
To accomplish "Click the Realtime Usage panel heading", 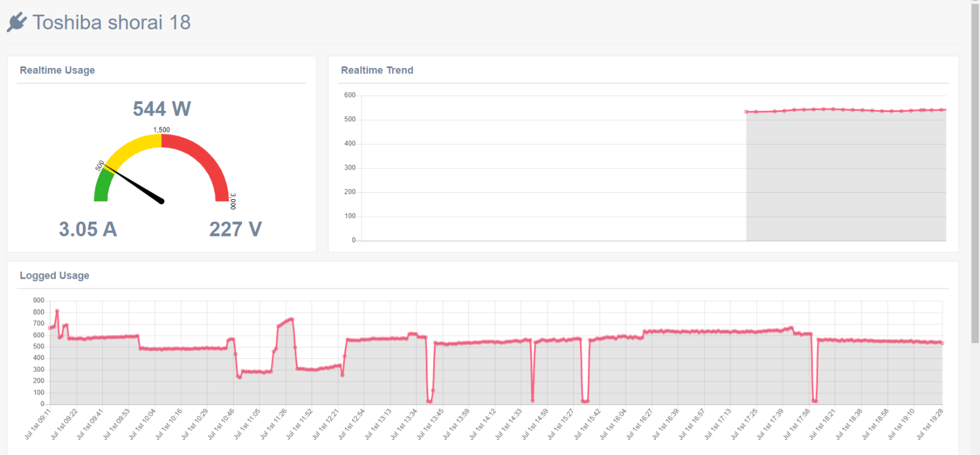I will pos(58,70).
